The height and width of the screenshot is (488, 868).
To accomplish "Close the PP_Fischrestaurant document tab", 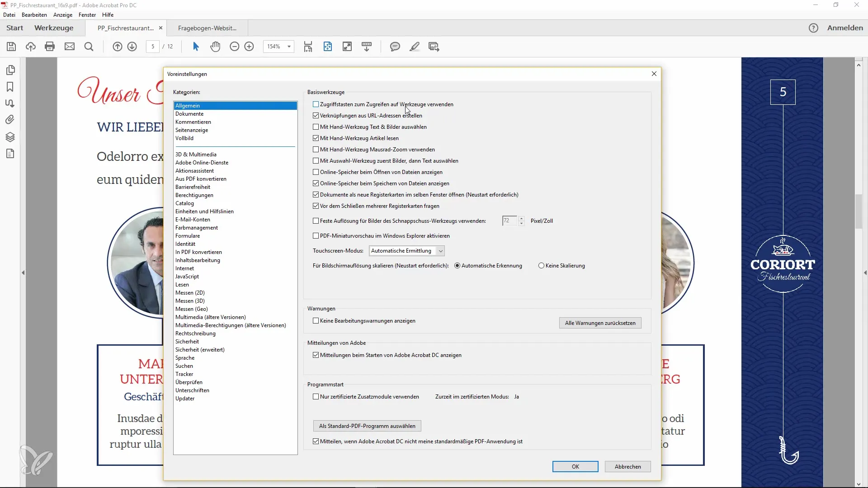I will (160, 28).
